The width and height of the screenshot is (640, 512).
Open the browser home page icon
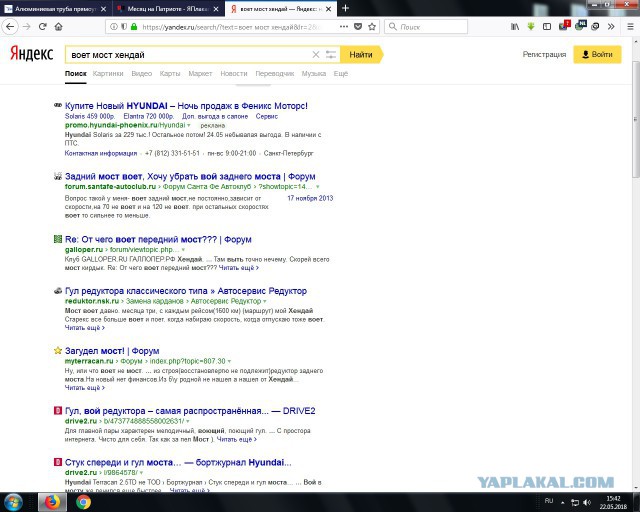tap(58, 27)
